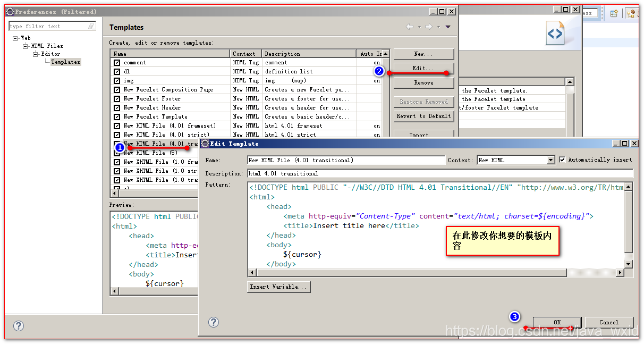Toggle the New Facelet Header checkbox
The height and width of the screenshot is (344, 644).
tap(117, 108)
